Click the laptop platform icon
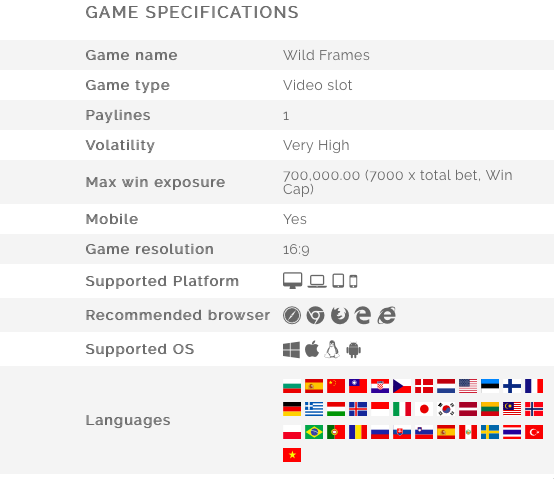Viewport: 554px width, 479px height. point(317,282)
